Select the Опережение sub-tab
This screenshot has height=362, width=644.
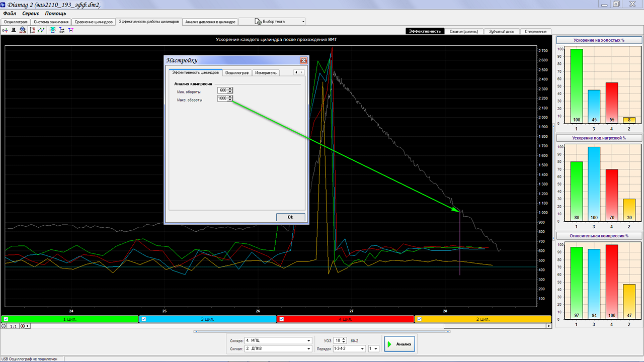pyautogui.click(x=536, y=31)
